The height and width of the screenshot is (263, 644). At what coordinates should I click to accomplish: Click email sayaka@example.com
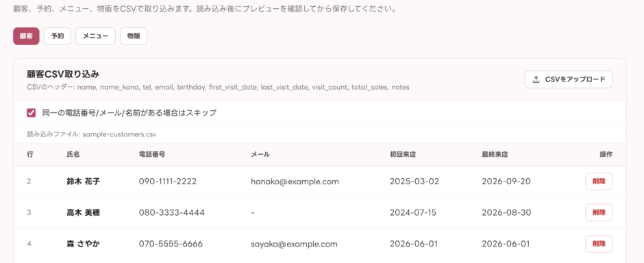(294, 244)
